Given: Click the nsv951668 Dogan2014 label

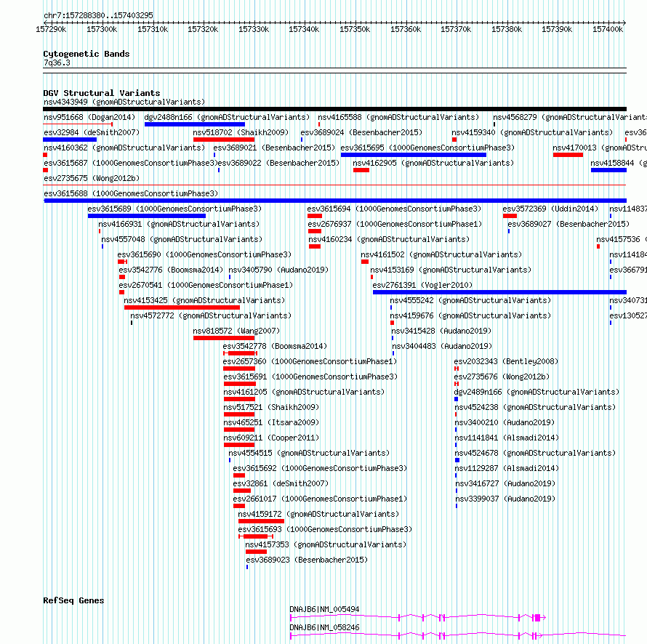Looking at the screenshot, I should tap(89, 117).
